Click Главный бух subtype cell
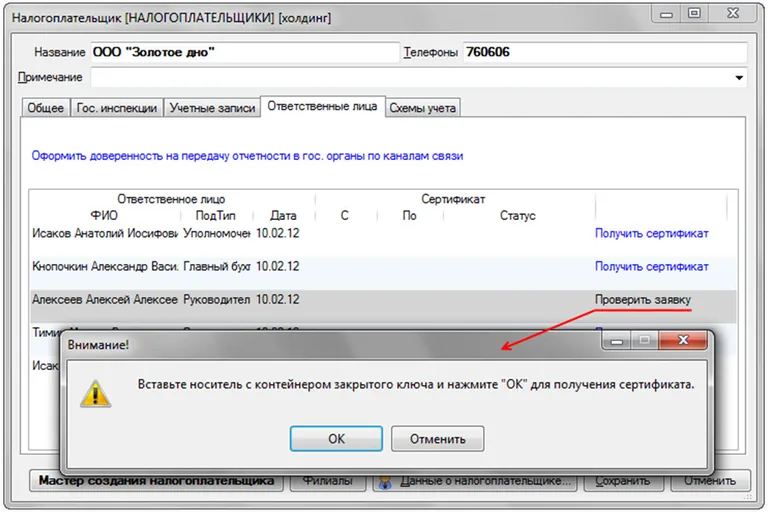 pyautogui.click(x=216, y=267)
